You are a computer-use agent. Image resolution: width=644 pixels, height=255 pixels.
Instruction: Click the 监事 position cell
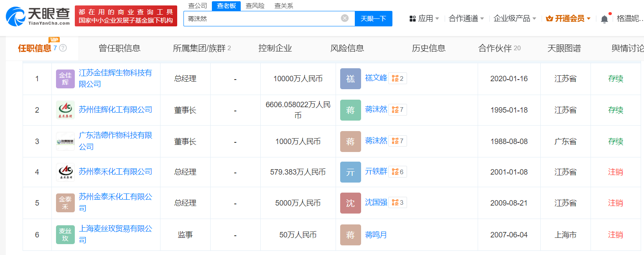click(185, 235)
